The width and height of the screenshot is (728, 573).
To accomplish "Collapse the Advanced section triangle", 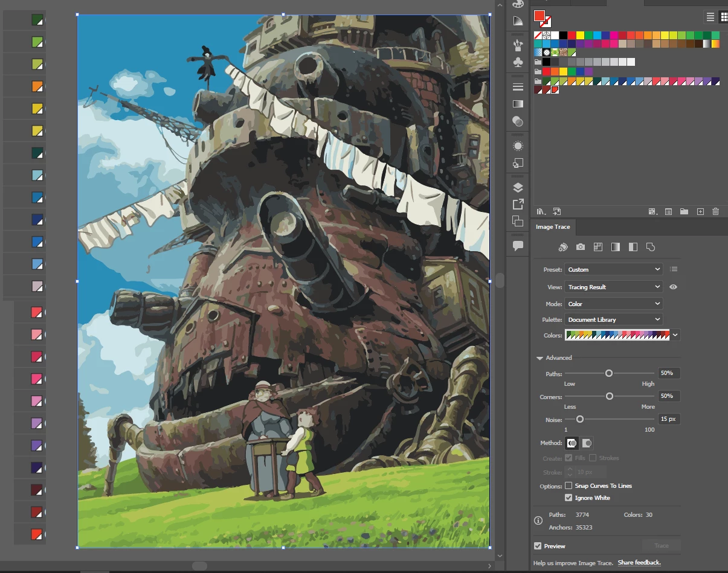I will coord(540,358).
